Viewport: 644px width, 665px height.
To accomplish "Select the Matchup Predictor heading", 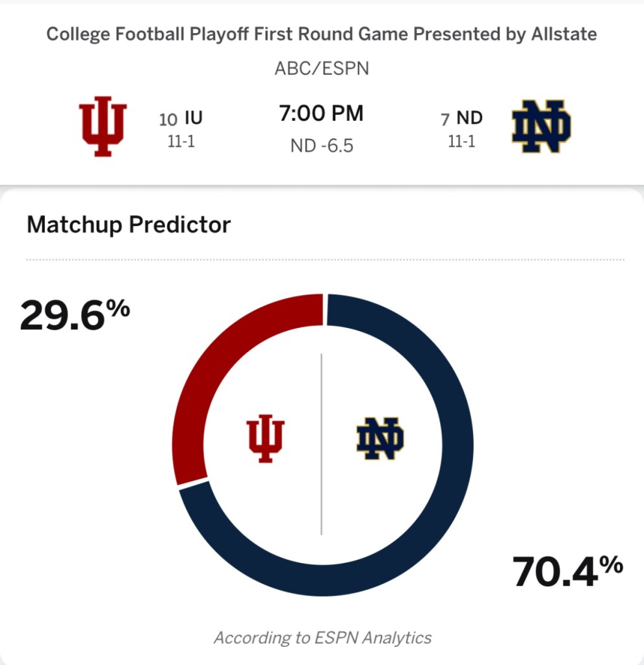I will point(129,225).
